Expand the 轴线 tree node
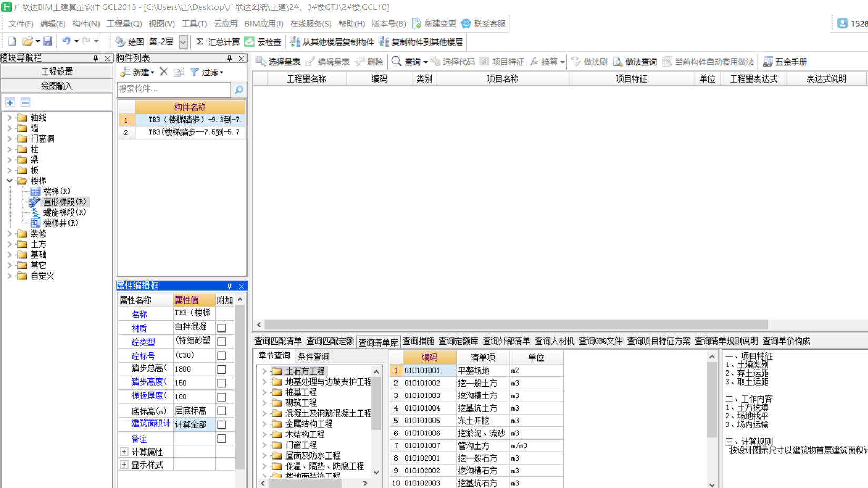Image resolution: width=868 pixels, height=488 pixels. 9,118
